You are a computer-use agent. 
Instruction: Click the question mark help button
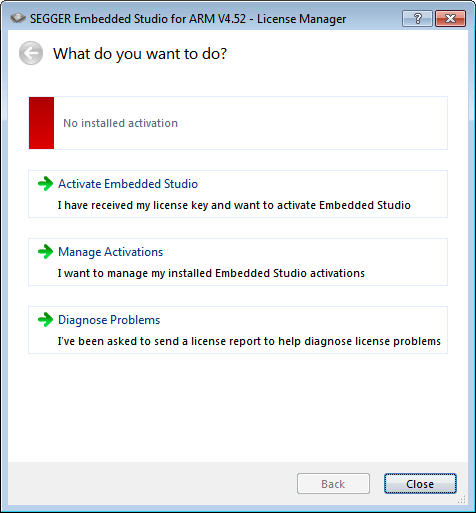417,18
